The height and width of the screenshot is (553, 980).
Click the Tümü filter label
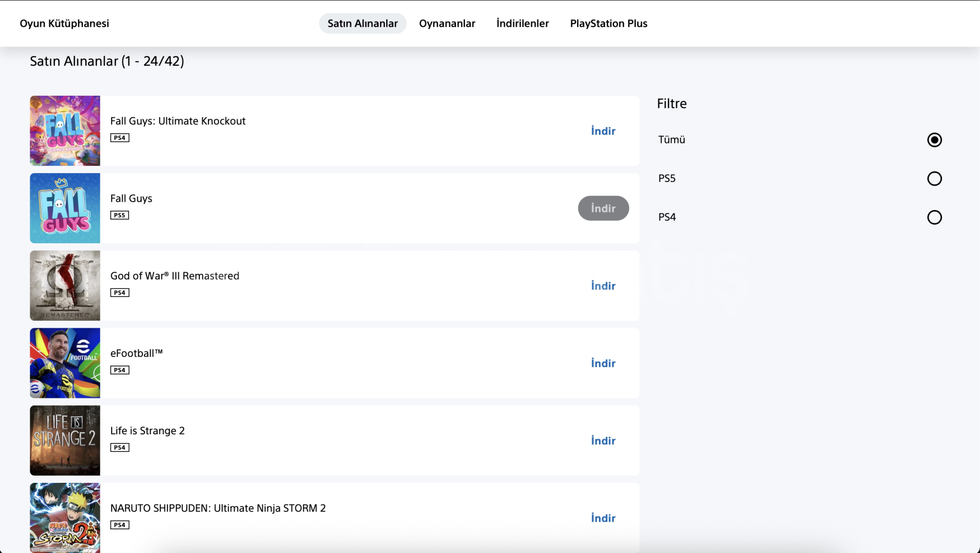672,140
